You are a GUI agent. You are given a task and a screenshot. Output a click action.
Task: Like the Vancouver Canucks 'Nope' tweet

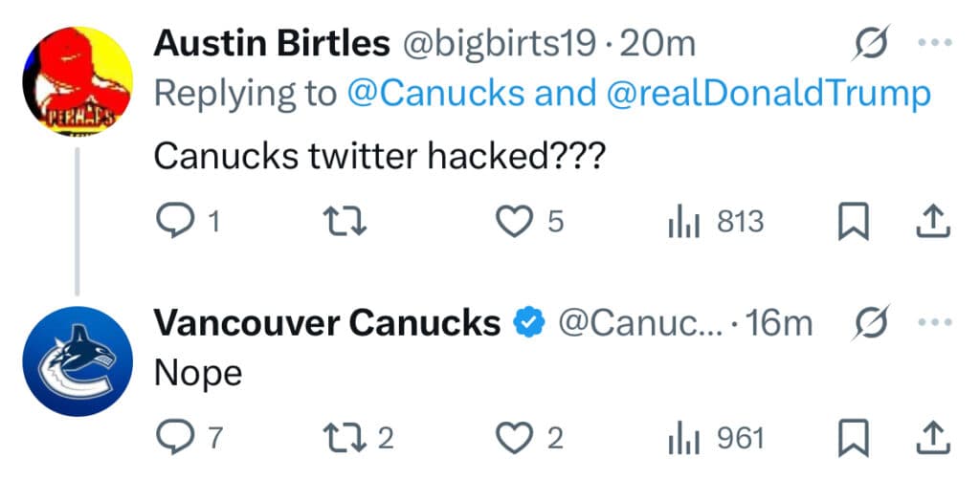[x=518, y=438]
